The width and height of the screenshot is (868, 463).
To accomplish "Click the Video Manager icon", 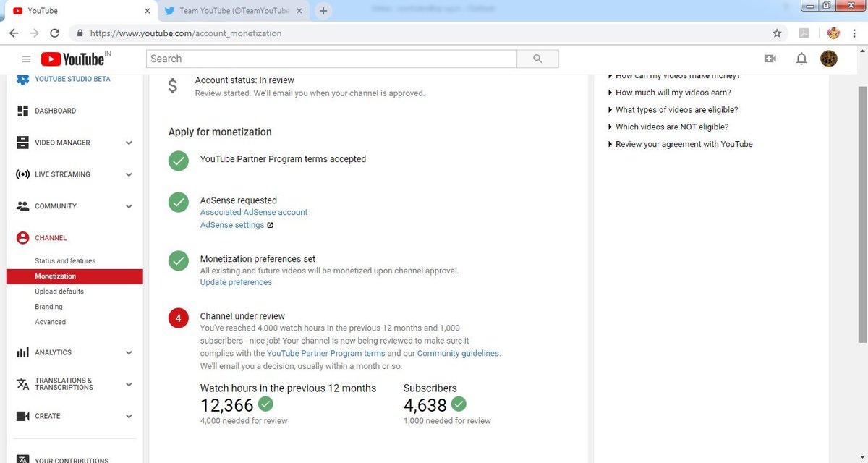I will 22,143.
